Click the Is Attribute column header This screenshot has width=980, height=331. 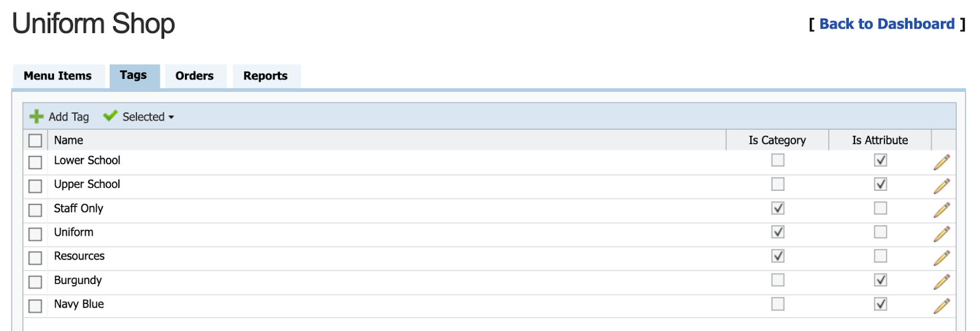[880, 140]
